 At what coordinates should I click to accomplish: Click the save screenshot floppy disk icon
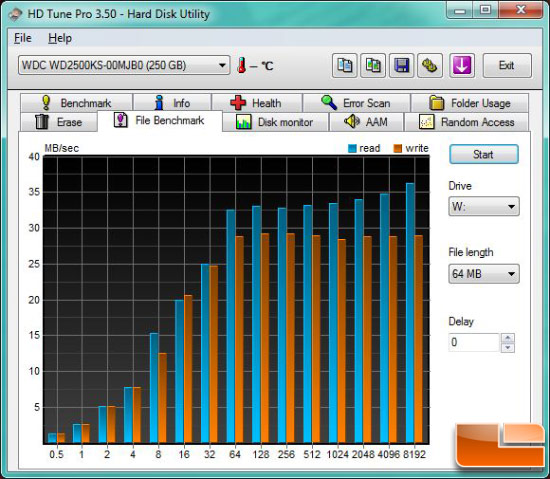coord(402,65)
